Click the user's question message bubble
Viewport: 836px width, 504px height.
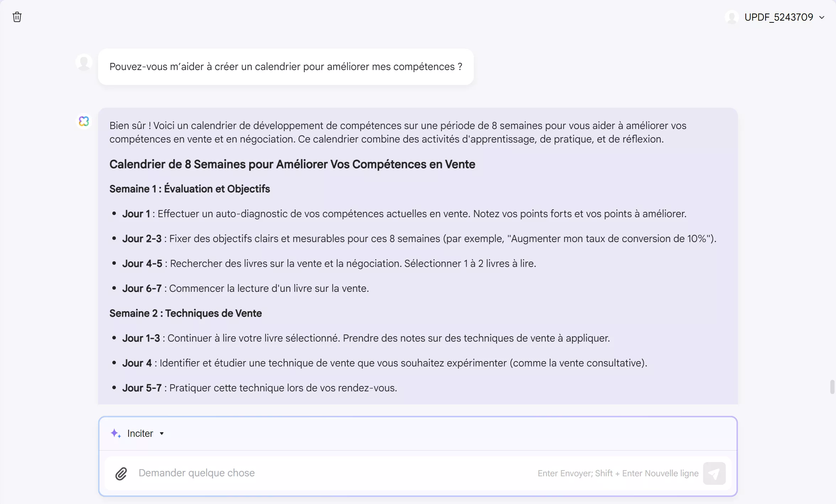click(285, 67)
